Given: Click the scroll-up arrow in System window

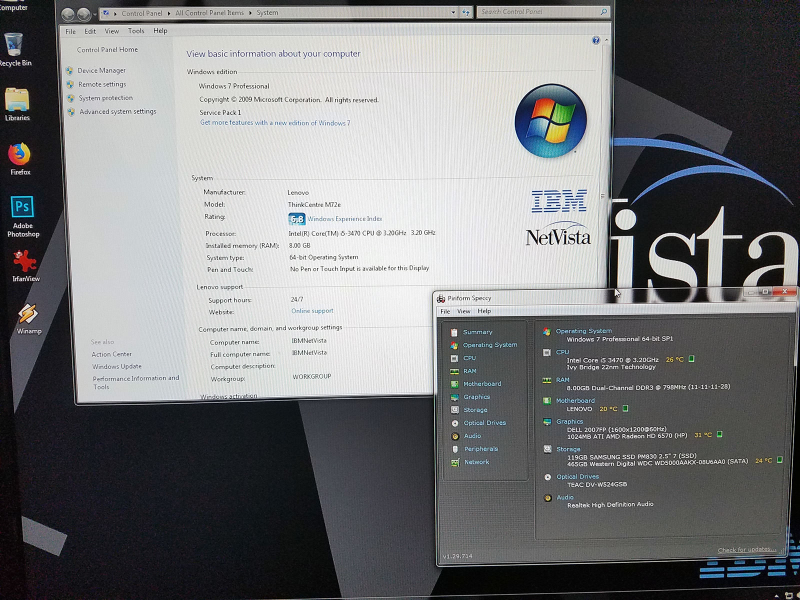Looking at the screenshot, I should 606,40.
